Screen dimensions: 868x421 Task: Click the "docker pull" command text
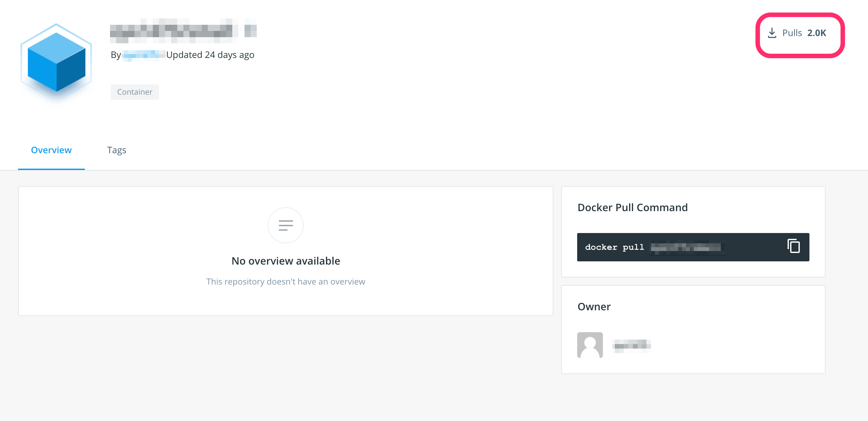[x=614, y=247]
